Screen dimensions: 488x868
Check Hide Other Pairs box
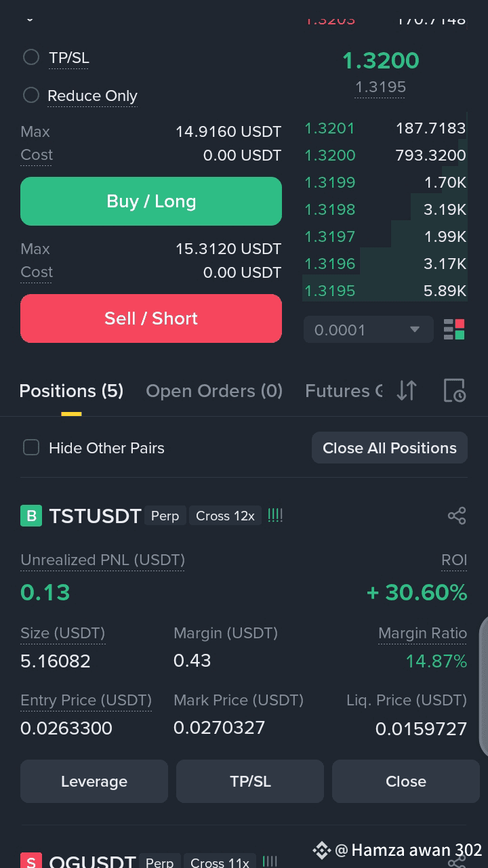click(31, 447)
